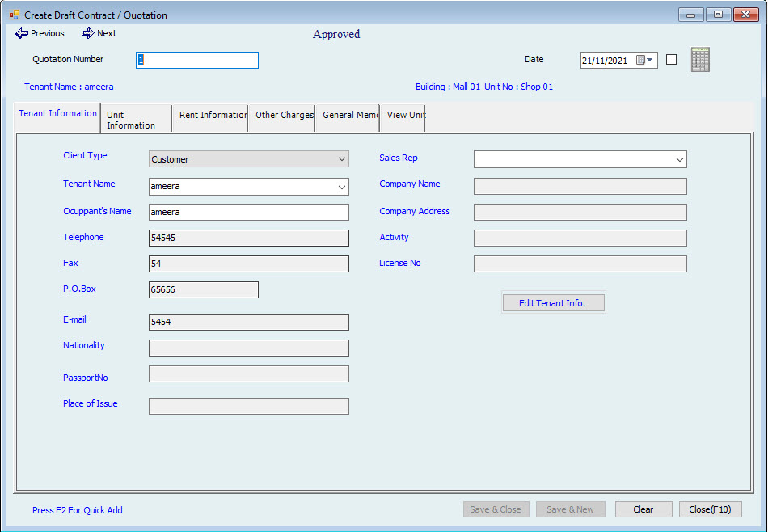Click the Clear button
The height and width of the screenshot is (532, 768).
[x=644, y=509]
